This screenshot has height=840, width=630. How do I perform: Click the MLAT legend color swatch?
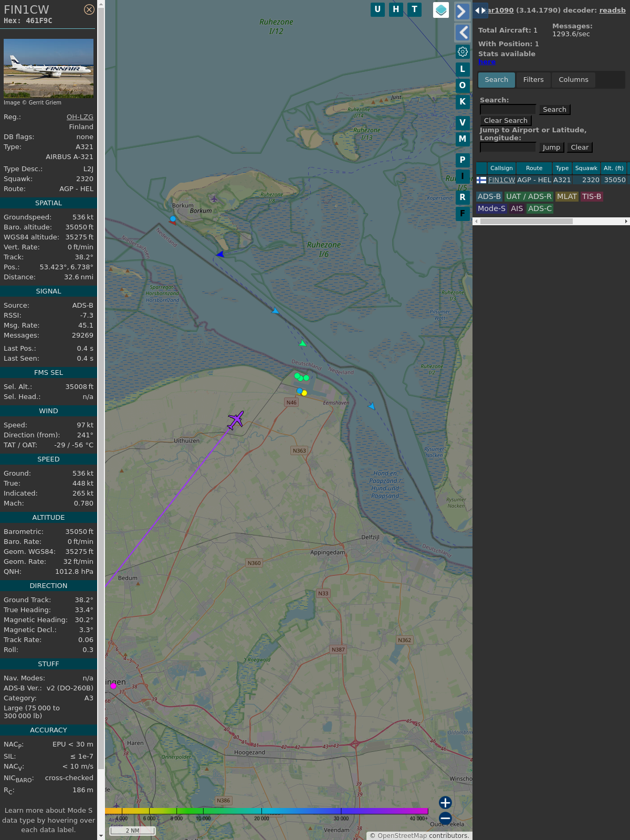(x=567, y=196)
